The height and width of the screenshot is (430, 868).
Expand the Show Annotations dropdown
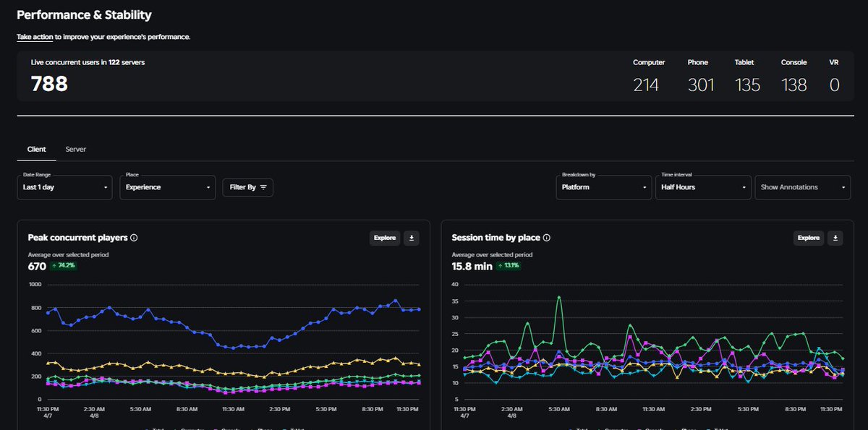[x=802, y=186]
